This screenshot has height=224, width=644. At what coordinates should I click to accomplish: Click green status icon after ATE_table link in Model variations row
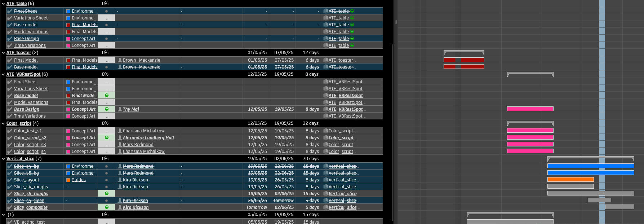click(352, 32)
